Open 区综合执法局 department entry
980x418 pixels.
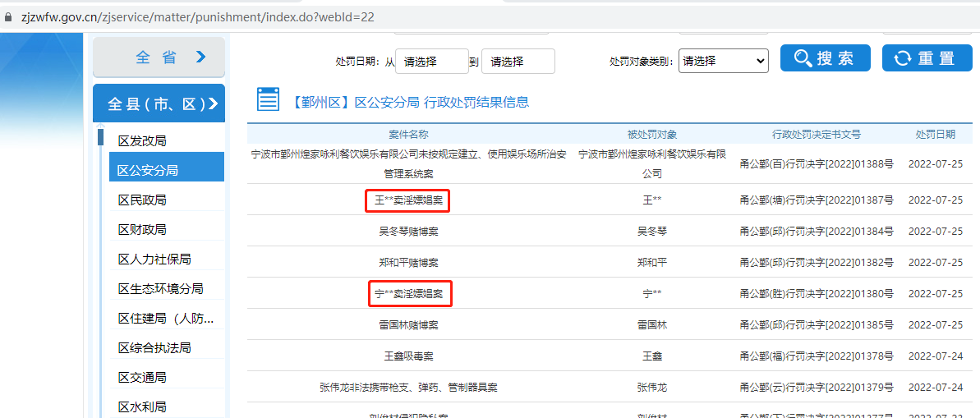click(154, 348)
